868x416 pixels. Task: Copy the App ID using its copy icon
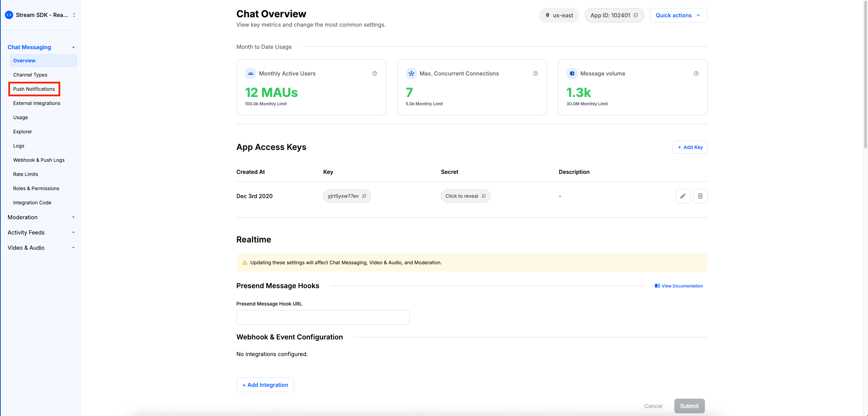click(636, 15)
